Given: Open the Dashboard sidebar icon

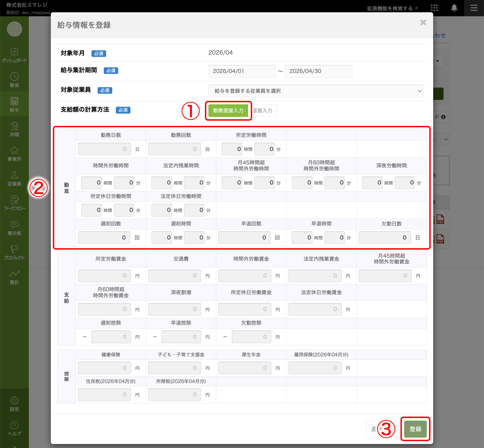Looking at the screenshot, I should (x=14, y=52).
